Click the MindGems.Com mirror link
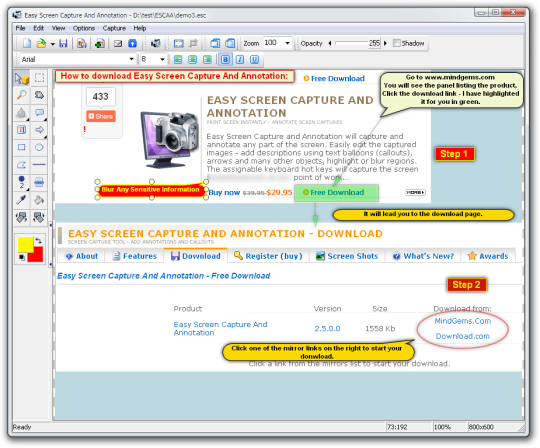540x448 pixels. pos(463,321)
